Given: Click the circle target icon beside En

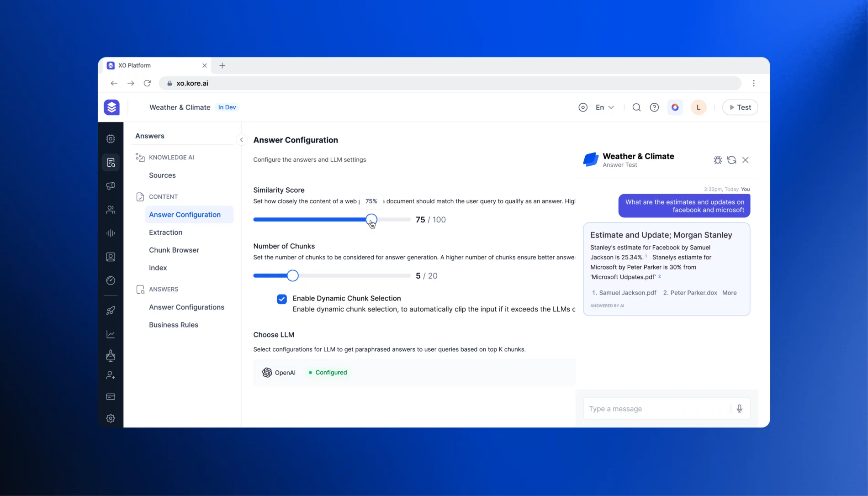Looking at the screenshot, I should click(x=583, y=107).
